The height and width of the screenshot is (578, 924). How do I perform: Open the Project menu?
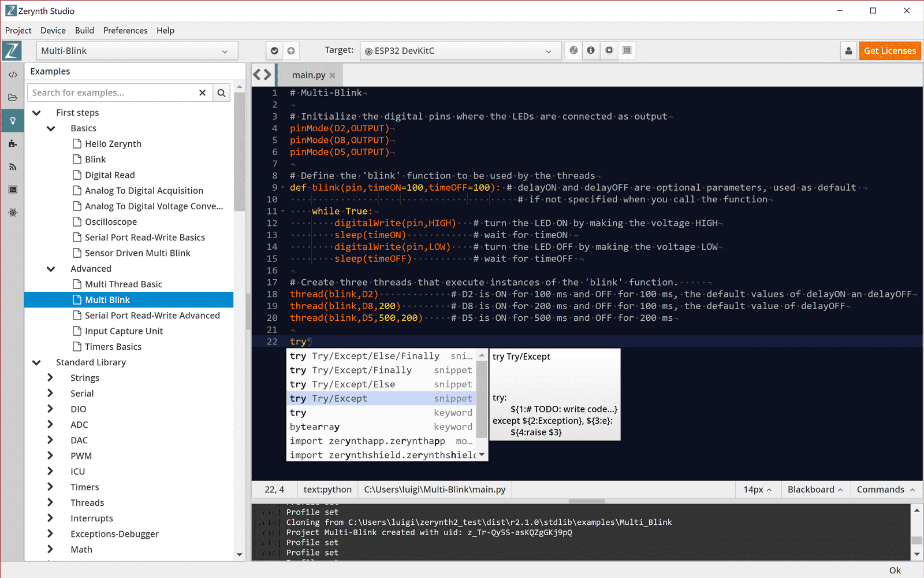[x=18, y=31]
